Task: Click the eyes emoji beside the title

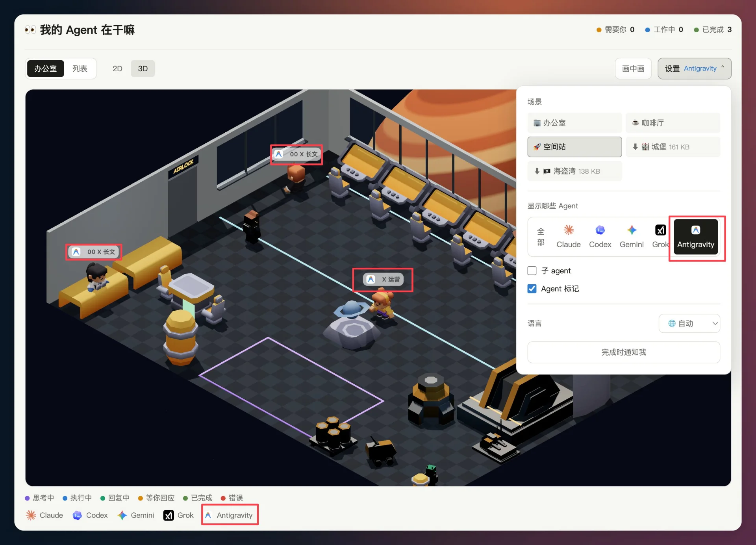Action: click(x=30, y=30)
